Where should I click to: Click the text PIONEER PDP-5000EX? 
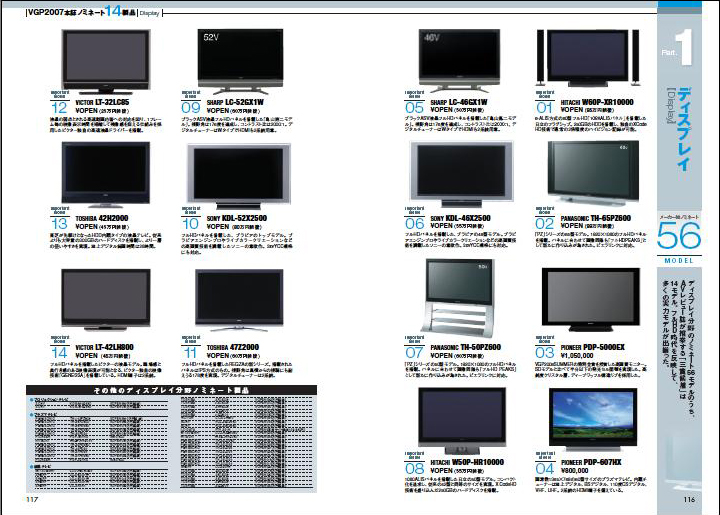tap(592, 347)
